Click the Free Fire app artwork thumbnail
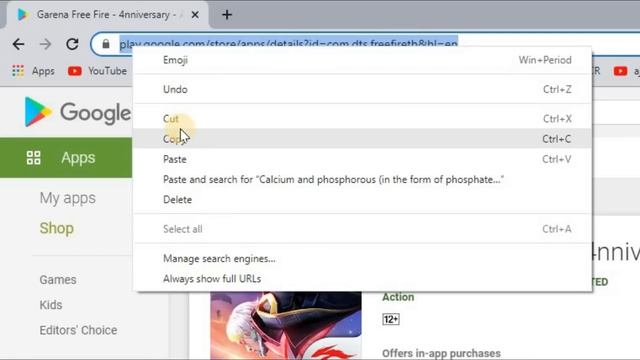The image size is (640, 360). pos(286,325)
